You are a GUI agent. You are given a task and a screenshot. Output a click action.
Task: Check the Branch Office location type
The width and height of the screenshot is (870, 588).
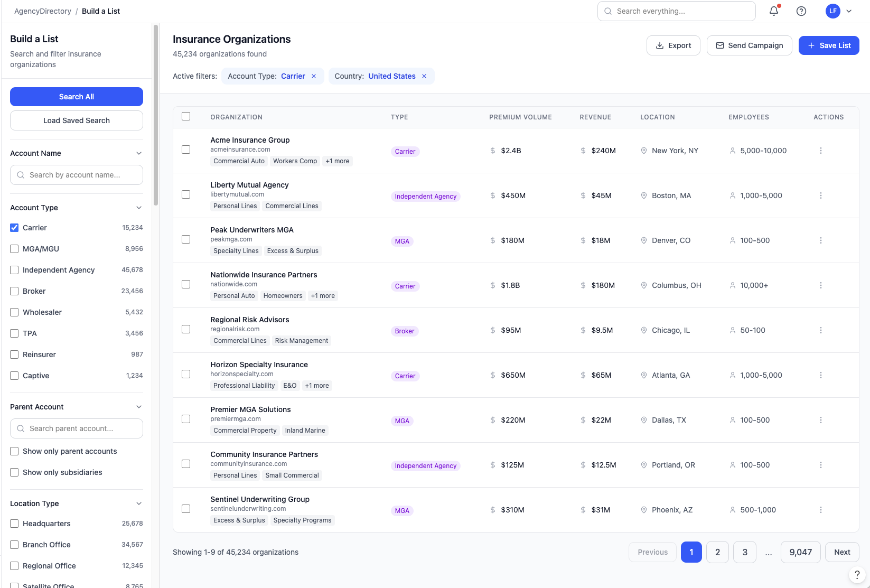tap(14, 545)
